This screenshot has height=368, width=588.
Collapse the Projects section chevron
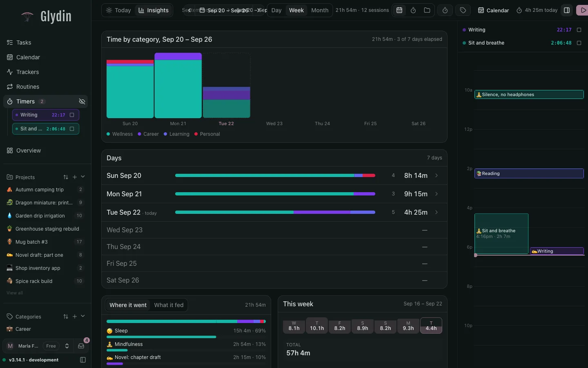coord(83,177)
